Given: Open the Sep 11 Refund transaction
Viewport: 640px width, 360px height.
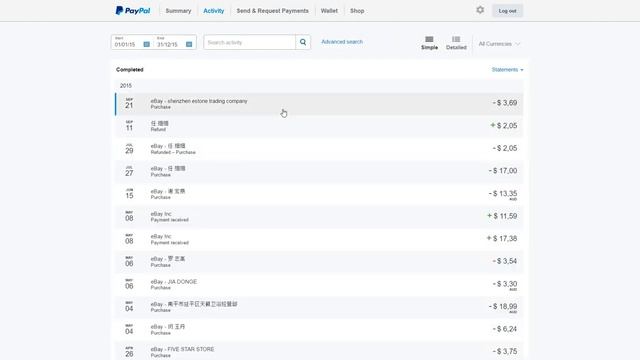Looking at the screenshot, I should click(319, 126).
